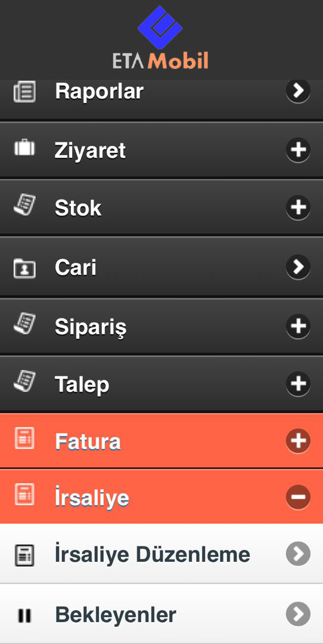The image size is (323, 644).
Task: Click the Ziyaret briefcase icon
Action: pos(24,148)
